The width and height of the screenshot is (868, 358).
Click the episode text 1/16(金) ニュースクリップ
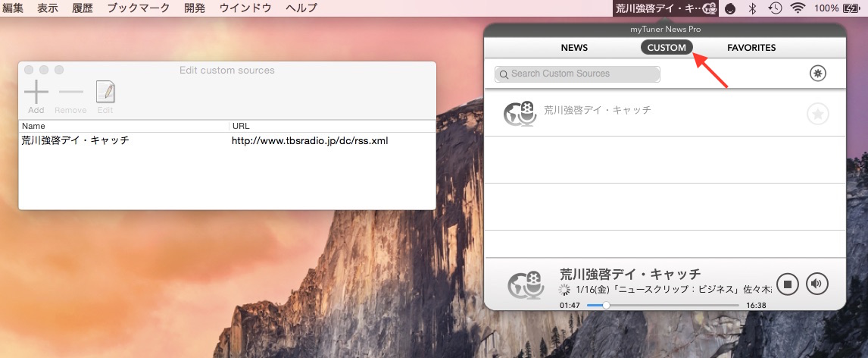[673, 289]
